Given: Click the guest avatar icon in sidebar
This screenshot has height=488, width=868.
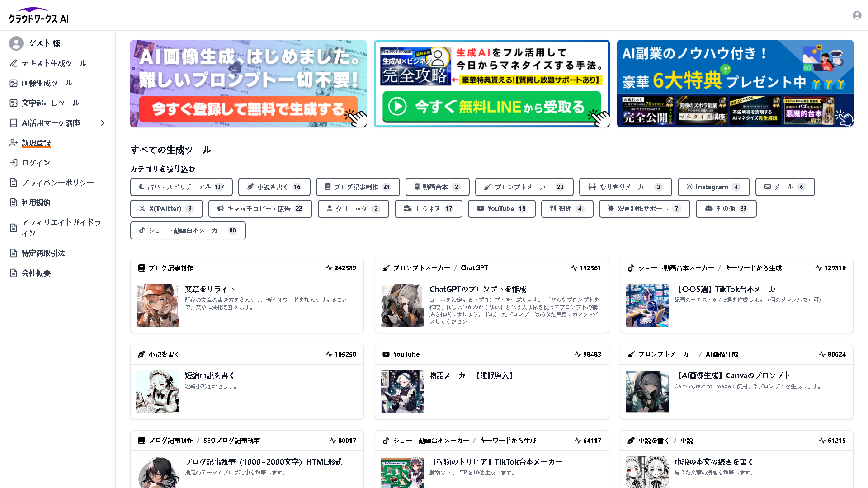Looking at the screenshot, I should [16, 43].
